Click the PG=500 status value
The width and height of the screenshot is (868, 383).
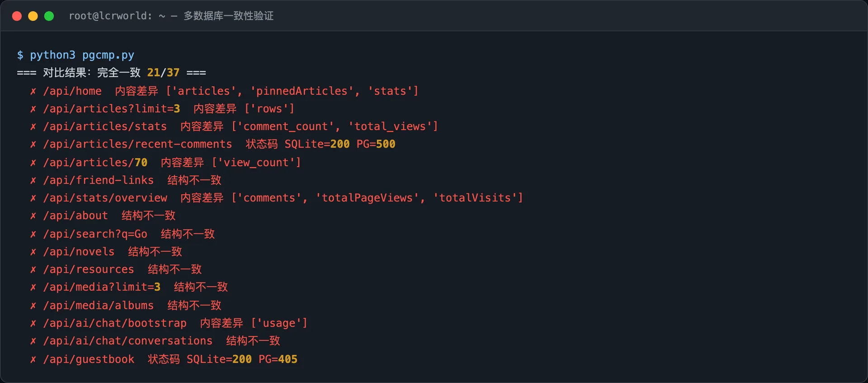click(376, 144)
